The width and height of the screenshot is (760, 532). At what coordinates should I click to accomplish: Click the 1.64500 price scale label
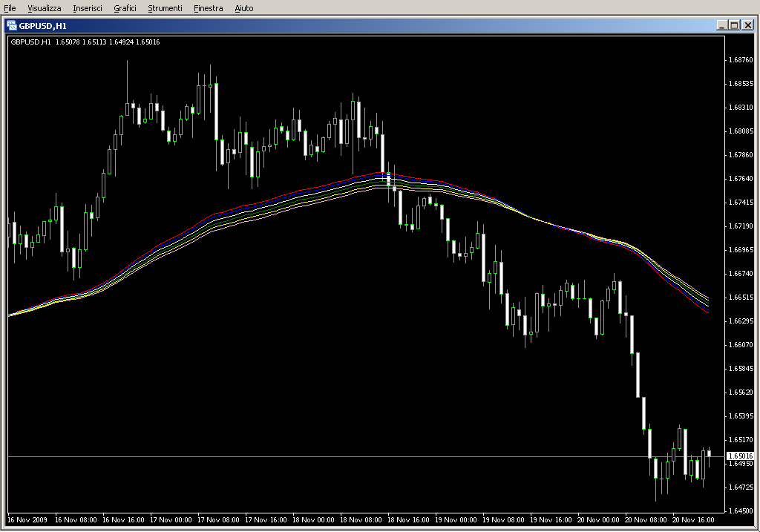pyautogui.click(x=741, y=511)
